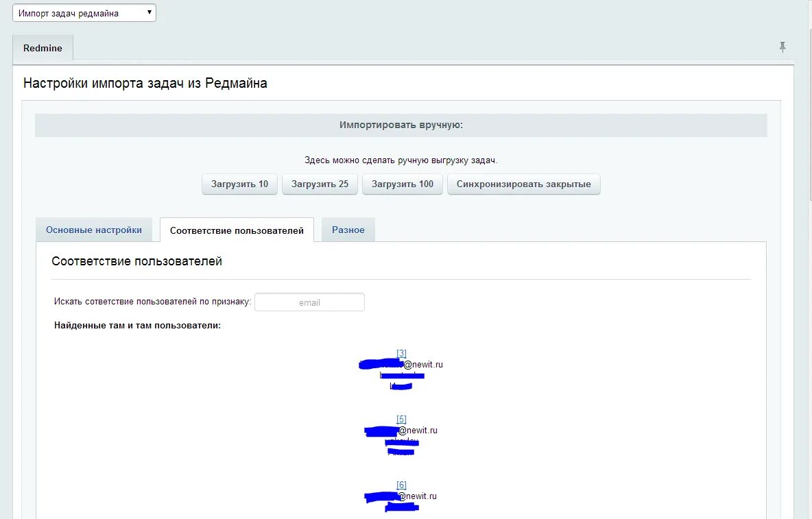Click Найденные там и там пользователи label
The height and width of the screenshot is (519, 812).
pos(137,326)
